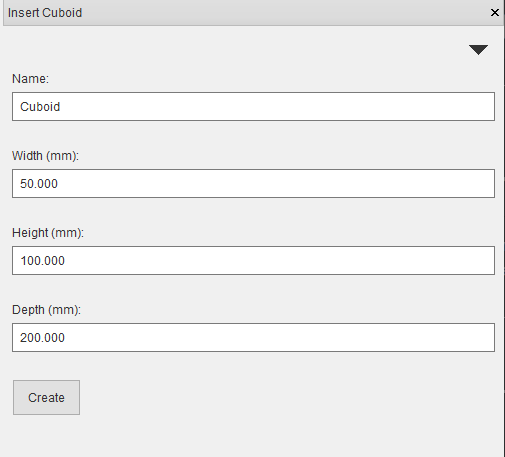
Task: Click the "Height (mm):" label
Action: click(48, 233)
